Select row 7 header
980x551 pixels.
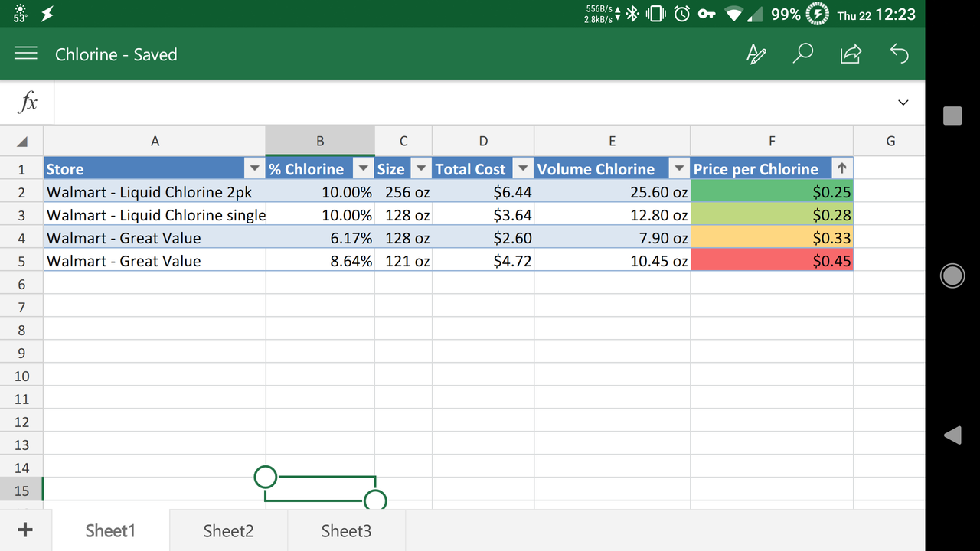pyautogui.click(x=21, y=307)
